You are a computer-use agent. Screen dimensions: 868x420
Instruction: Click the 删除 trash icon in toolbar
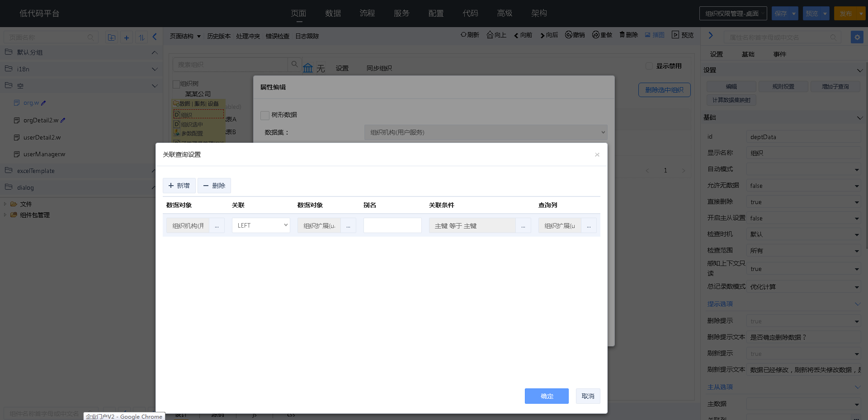pos(628,35)
